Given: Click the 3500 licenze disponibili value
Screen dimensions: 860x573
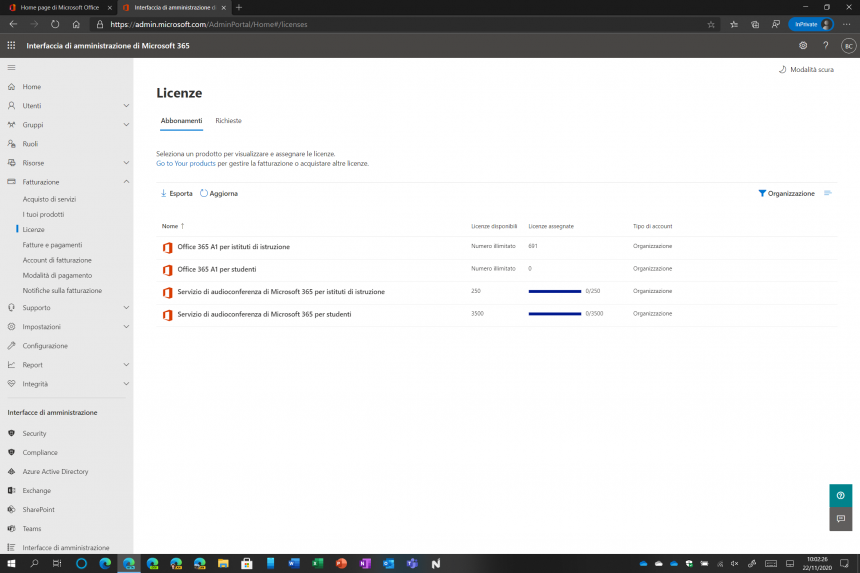Looking at the screenshot, I should tap(477, 314).
